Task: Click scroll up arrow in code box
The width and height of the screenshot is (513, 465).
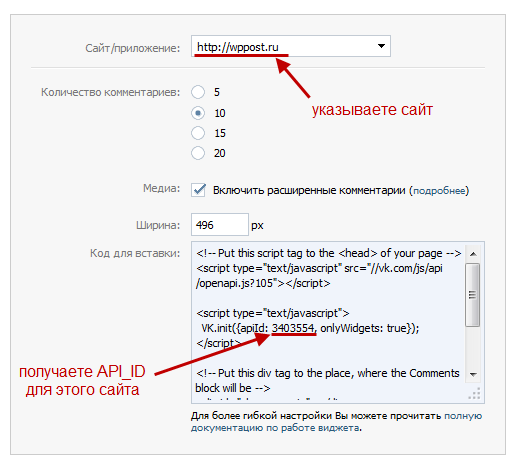Action: (x=473, y=254)
